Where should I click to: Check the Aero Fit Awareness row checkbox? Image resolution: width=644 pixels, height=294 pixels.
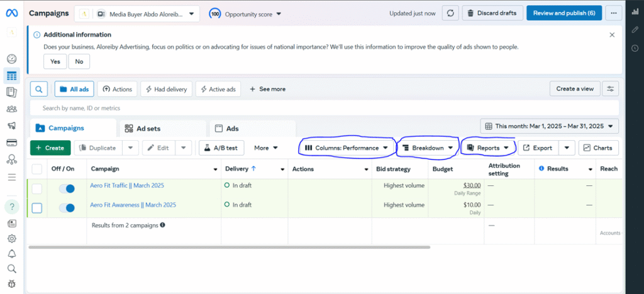(x=37, y=209)
